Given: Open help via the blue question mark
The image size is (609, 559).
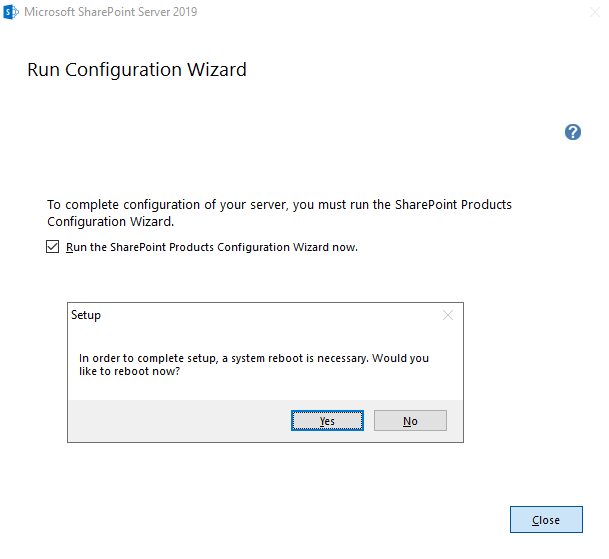Looking at the screenshot, I should pos(573,132).
